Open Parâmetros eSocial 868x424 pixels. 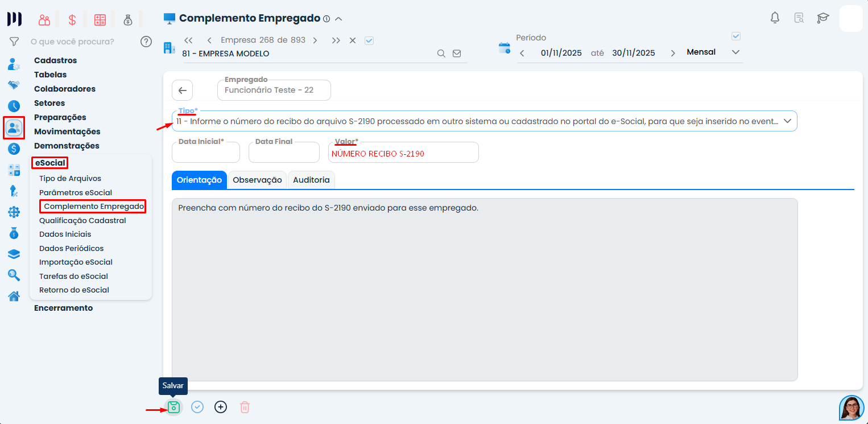coord(76,192)
